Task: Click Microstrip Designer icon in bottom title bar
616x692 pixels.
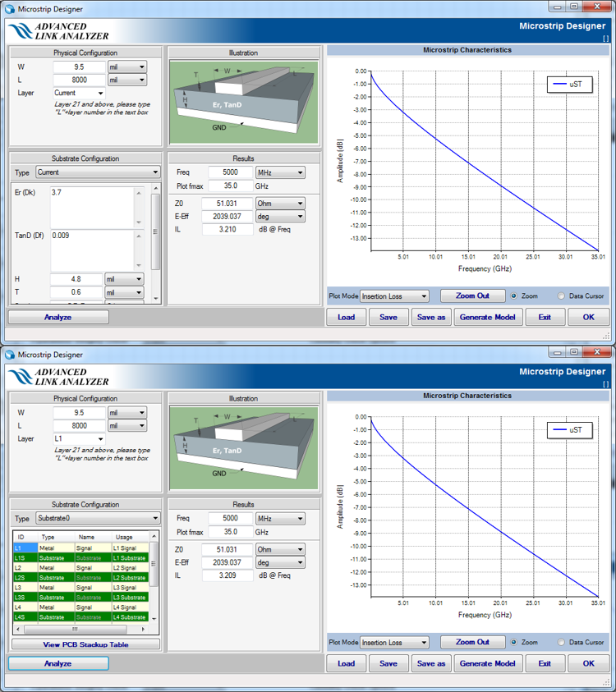Action: click(10, 355)
